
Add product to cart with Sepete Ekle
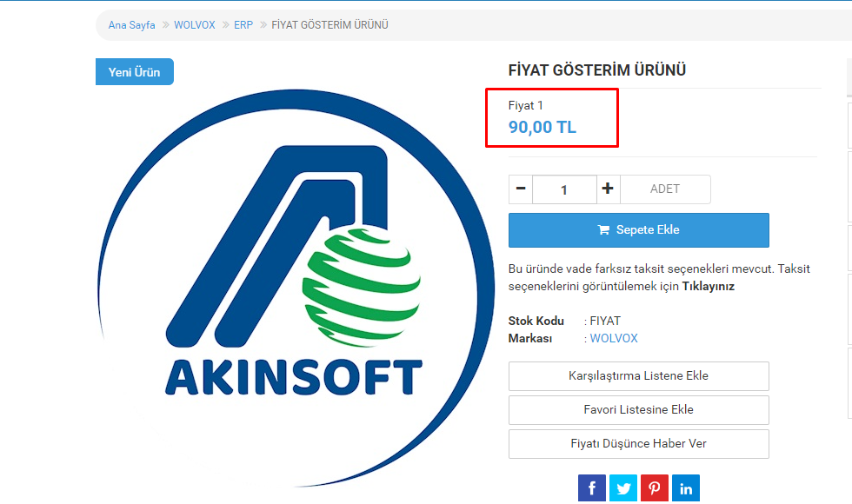(x=638, y=229)
